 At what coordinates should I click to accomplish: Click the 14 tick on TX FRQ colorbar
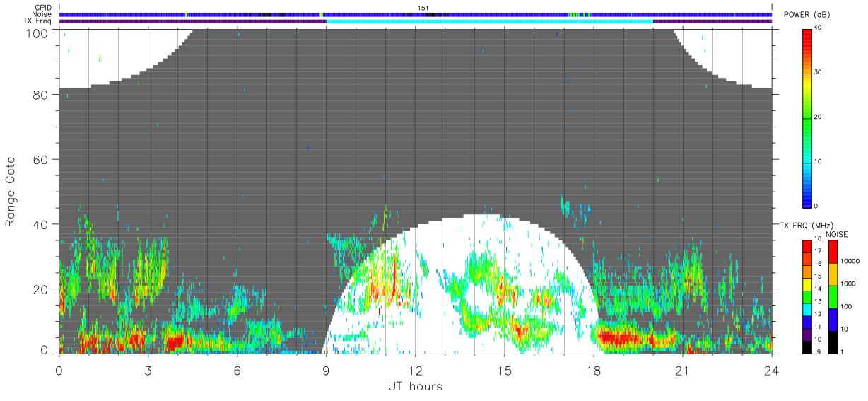[x=817, y=289]
